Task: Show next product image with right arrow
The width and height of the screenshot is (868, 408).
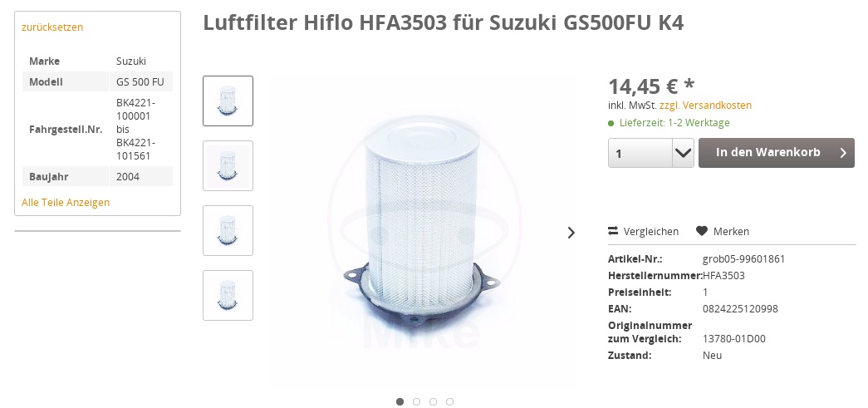Action: (x=571, y=233)
